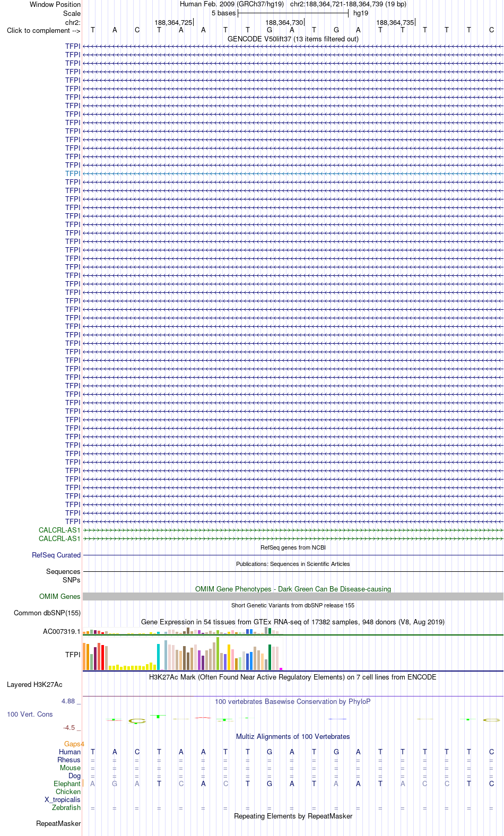Viewport: 504px width, 836px height.
Task: Click the gray OMIM Genes item bar
Action: click(293, 596)
